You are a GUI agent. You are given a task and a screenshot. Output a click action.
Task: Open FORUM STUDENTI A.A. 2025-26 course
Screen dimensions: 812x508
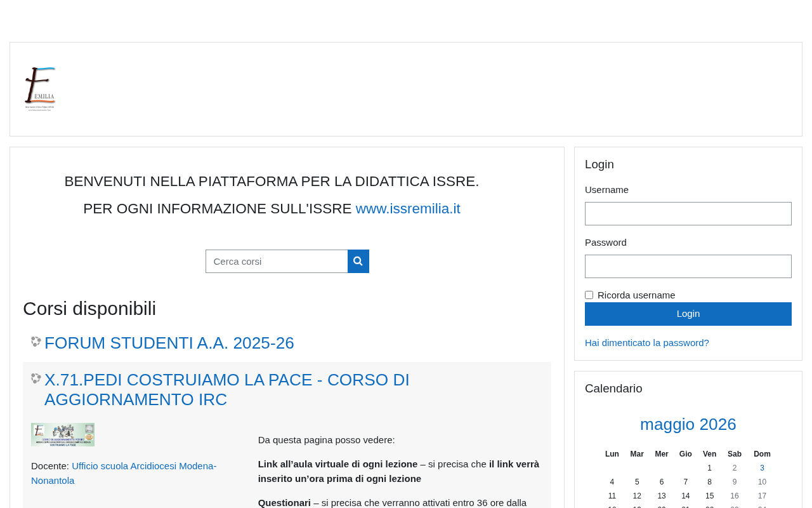click(169, 343)
